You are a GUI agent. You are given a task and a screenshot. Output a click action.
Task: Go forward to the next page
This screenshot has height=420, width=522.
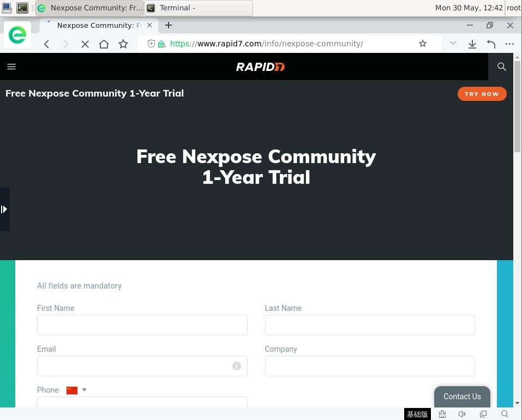click(65, 44)
